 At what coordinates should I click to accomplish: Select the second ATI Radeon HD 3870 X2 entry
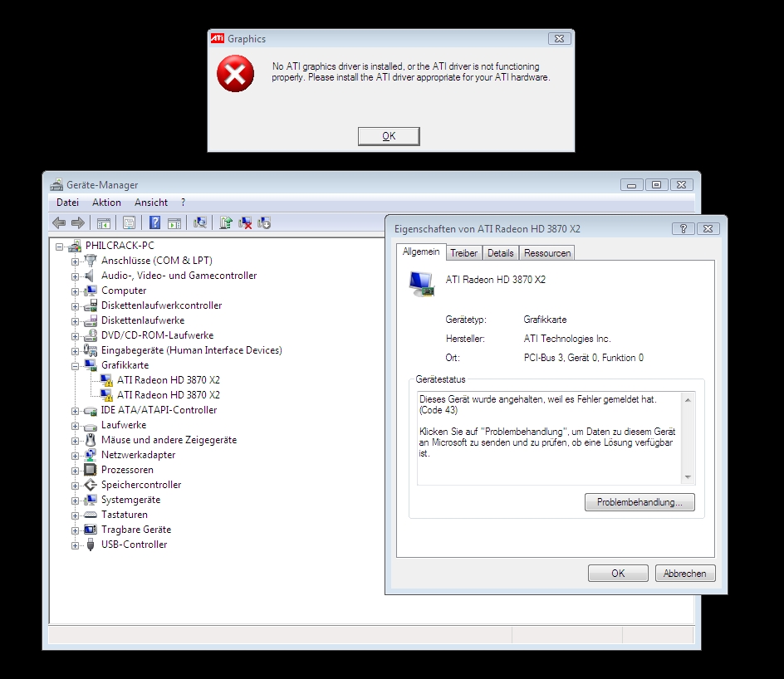click(169, 395)
